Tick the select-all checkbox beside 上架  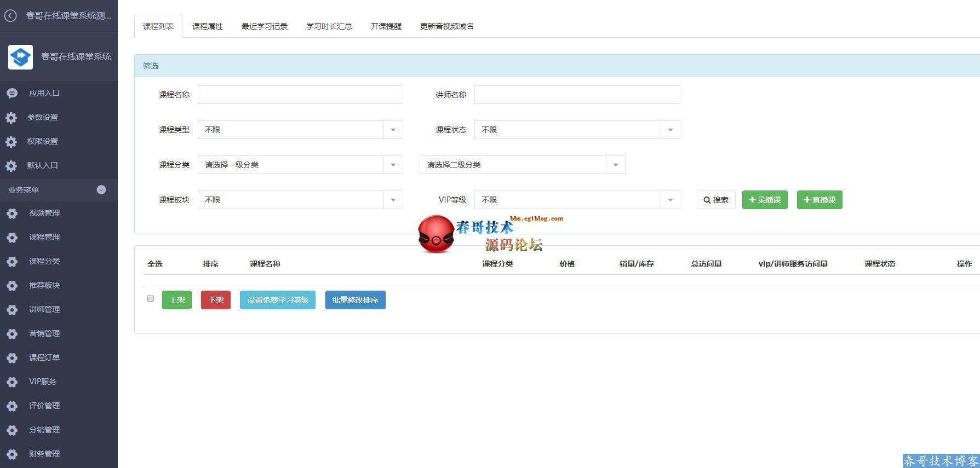tap(151, 298)
